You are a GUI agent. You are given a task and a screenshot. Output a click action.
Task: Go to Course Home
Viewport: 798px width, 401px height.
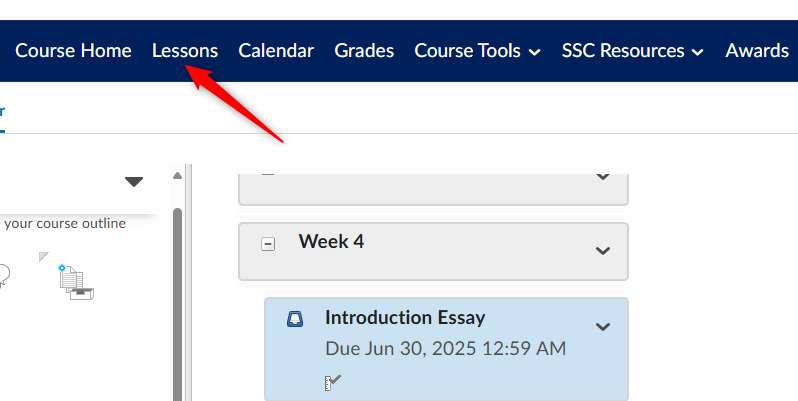(73, 51)
